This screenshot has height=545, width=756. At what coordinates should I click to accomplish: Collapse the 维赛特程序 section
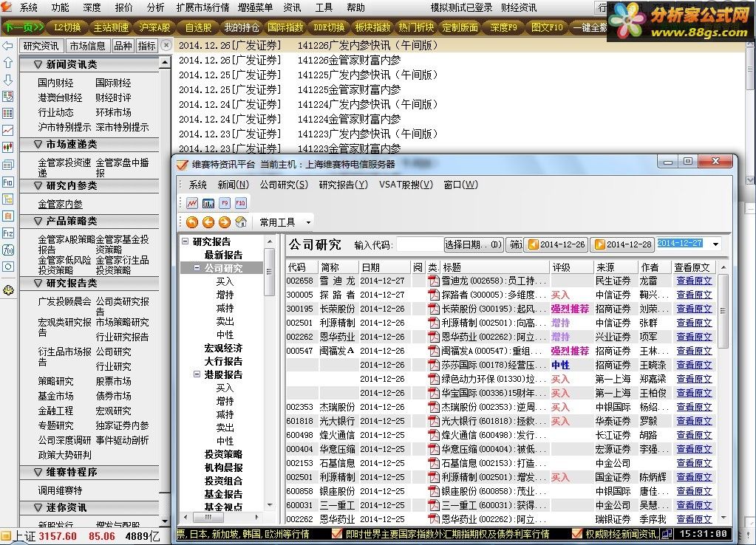click(38, 472)
